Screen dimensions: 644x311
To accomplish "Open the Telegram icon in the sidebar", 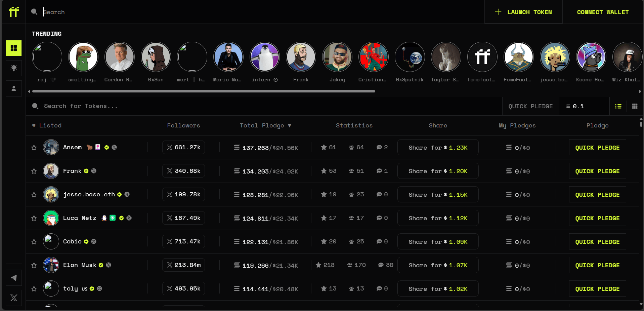I will point(14,278).
